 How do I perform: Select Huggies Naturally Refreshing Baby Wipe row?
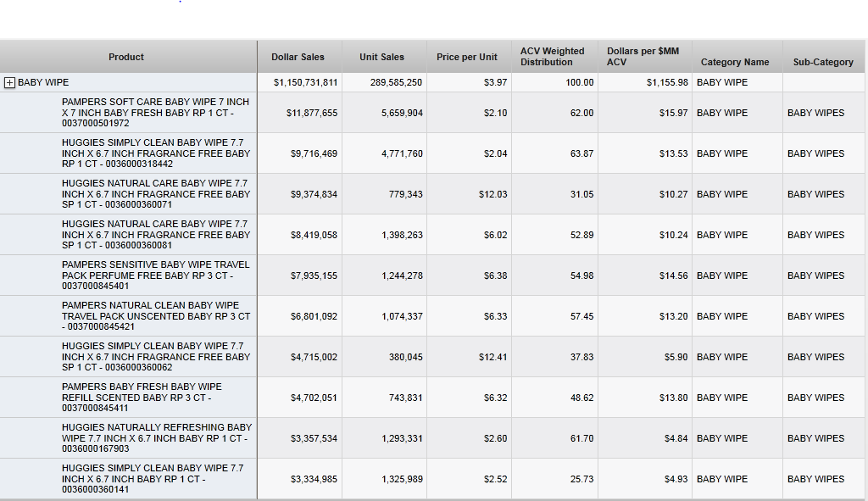[156, 438]
